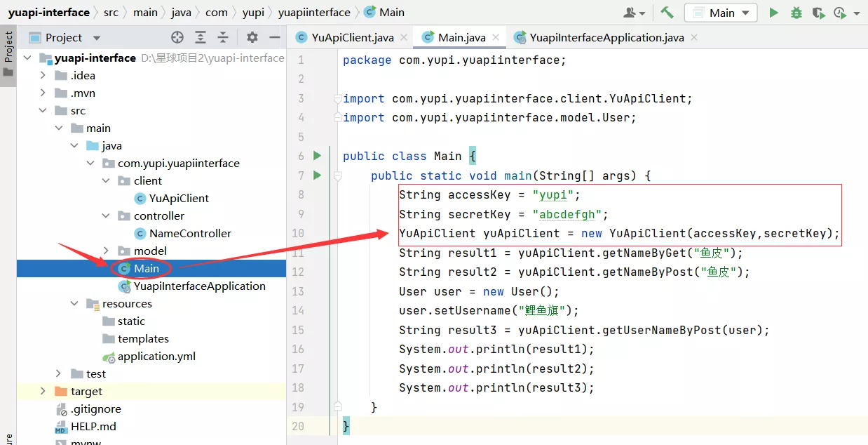Click the Build Project hammer icon

667,13
